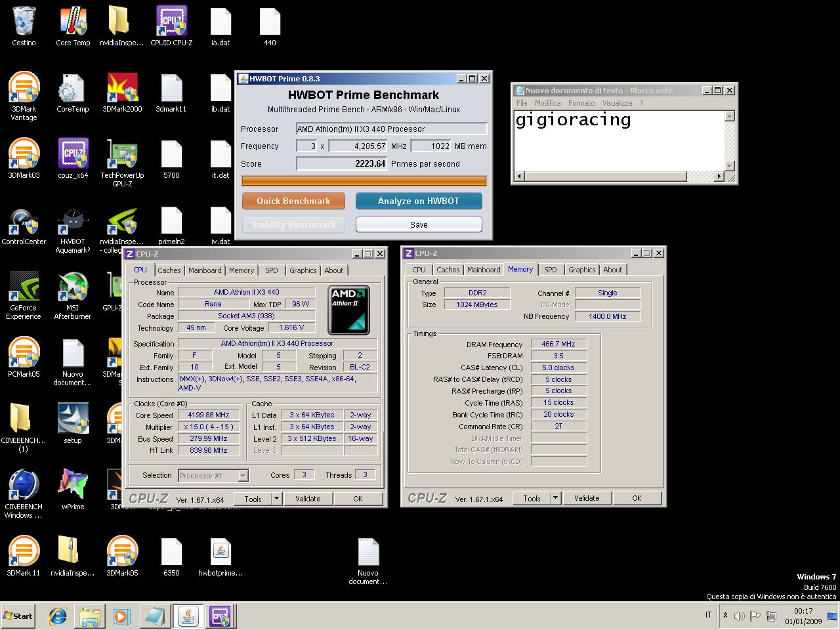Click the IT language indicator
Viewport: 840px width, 630px height.
708,615
